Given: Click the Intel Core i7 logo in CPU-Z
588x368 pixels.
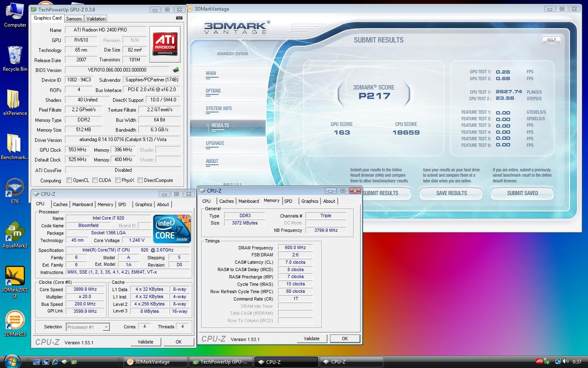Looking at the screenshot, I should point(172,229).
